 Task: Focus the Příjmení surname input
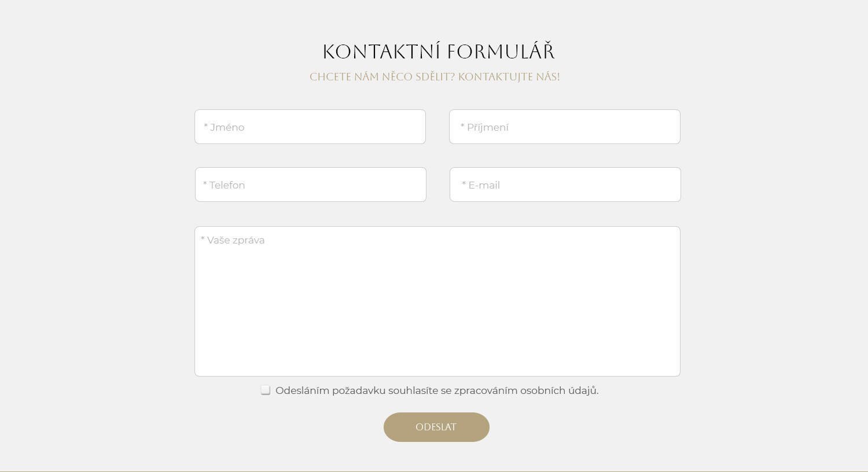click(x=564, y=127)
